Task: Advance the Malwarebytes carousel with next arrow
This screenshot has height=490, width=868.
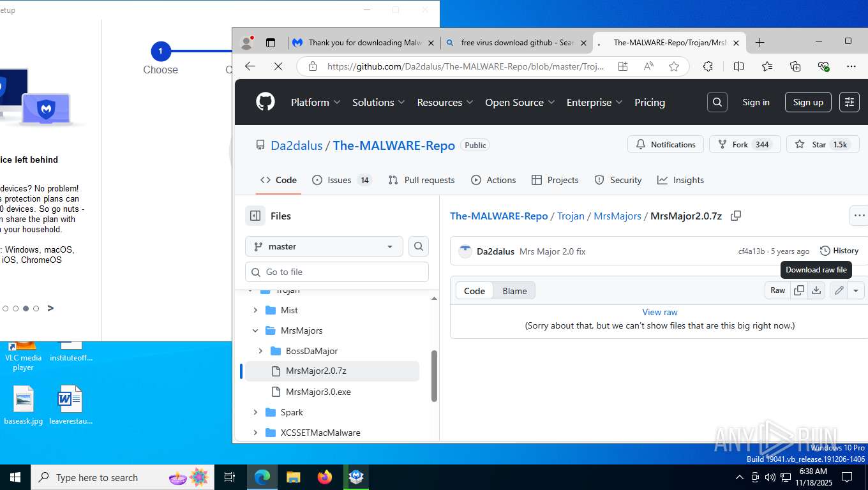Action: point(50,308)
